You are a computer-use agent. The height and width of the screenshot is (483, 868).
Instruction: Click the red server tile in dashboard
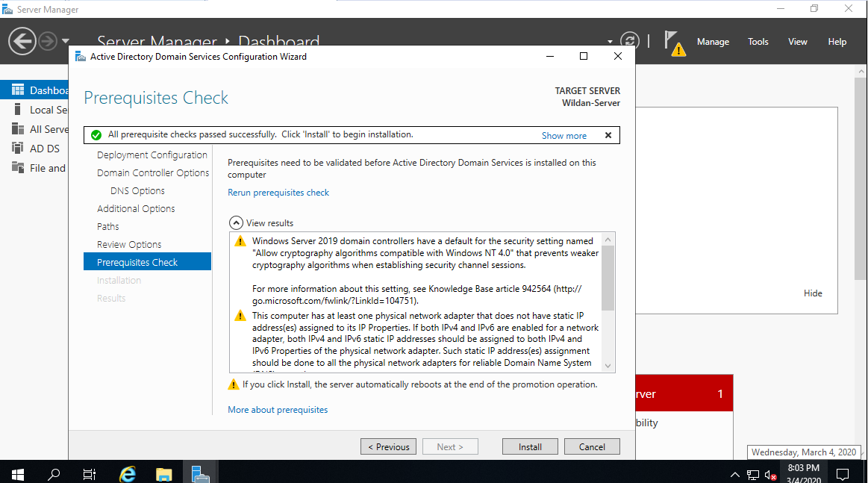tap(684, 393)
